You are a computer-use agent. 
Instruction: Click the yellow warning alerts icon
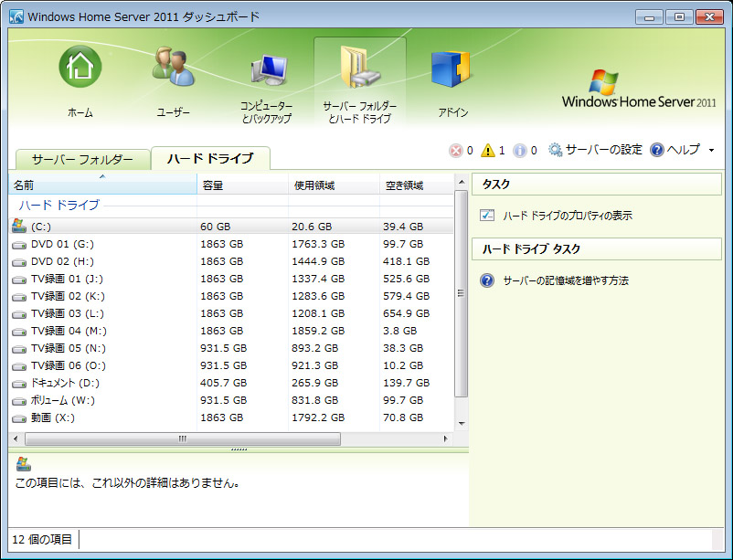(x=488, y=151)
